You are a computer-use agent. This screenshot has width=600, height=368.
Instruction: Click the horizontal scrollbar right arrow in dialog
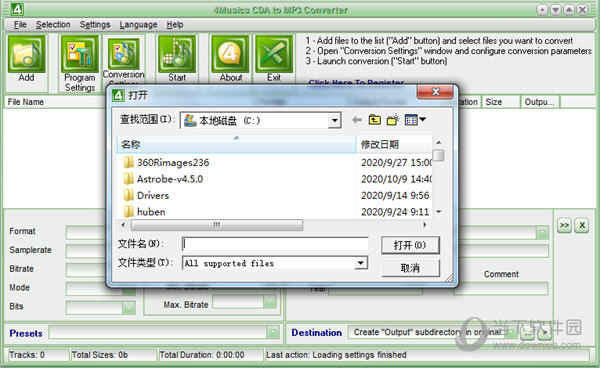point(424,225)
